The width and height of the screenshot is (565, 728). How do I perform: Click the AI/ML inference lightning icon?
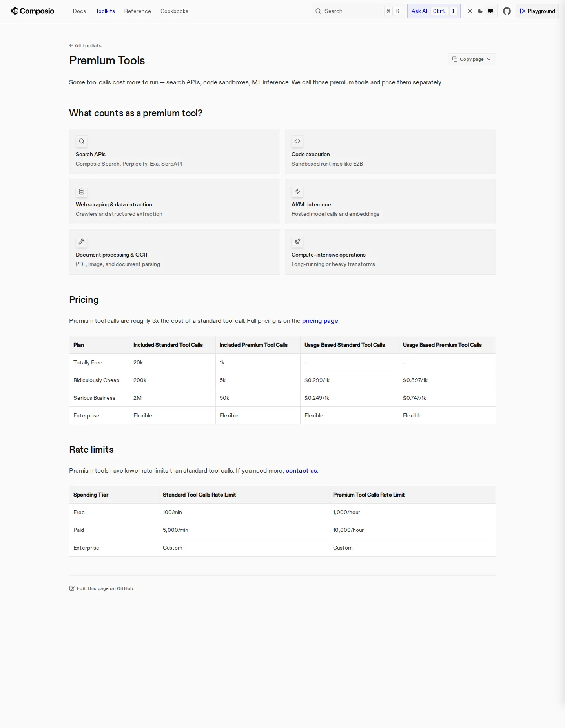297,191
